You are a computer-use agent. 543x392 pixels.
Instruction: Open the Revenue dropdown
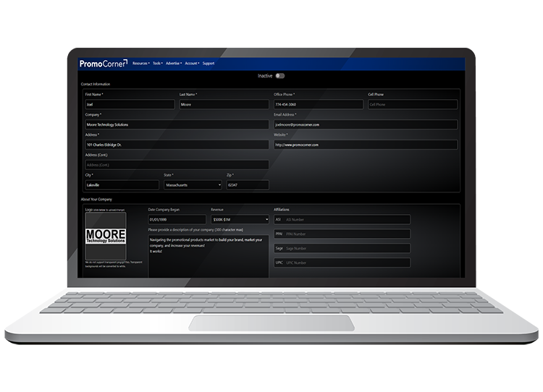pos(240,219)
